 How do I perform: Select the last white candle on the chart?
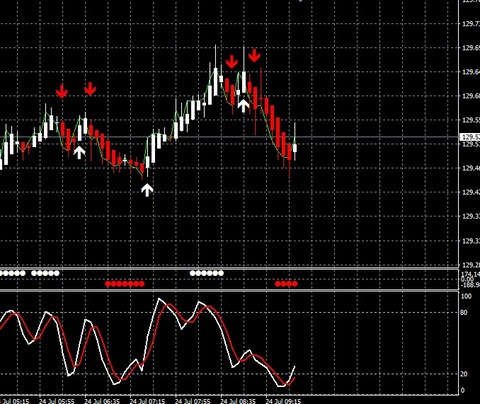tap(295, 148)
